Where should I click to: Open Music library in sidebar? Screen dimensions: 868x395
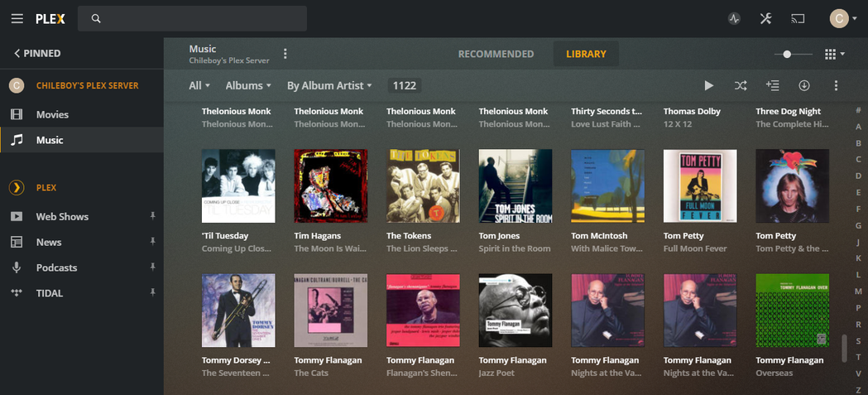[82, 140]
